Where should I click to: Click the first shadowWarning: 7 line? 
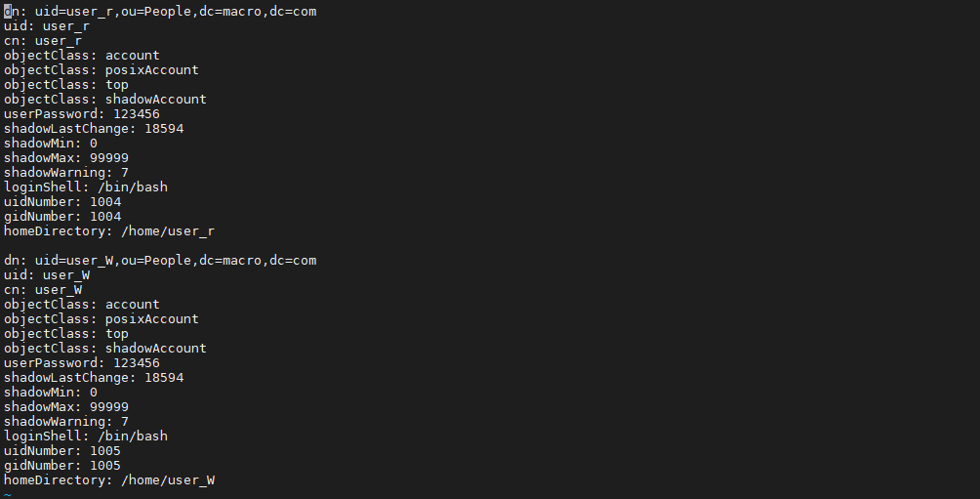[66, 172]
